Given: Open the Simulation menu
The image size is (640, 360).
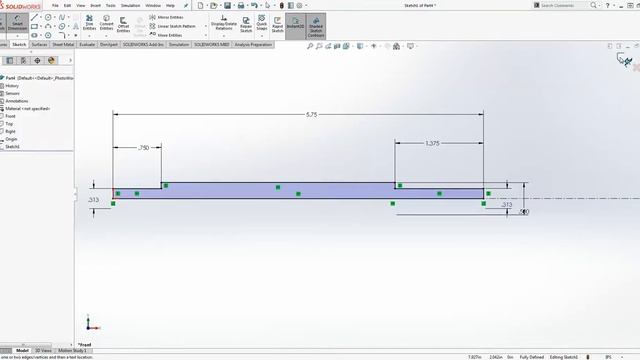Looking at the screenshot, I should 131,6.
